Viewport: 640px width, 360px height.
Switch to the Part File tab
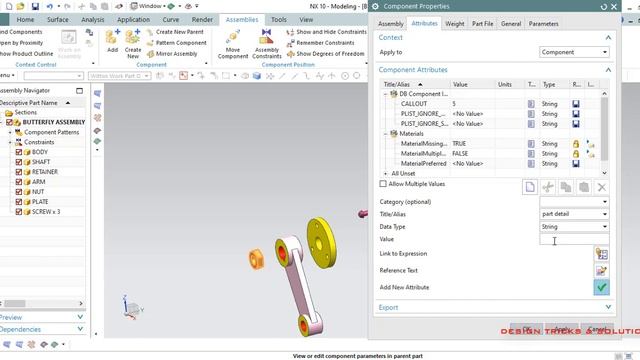(x=482, y=24)
